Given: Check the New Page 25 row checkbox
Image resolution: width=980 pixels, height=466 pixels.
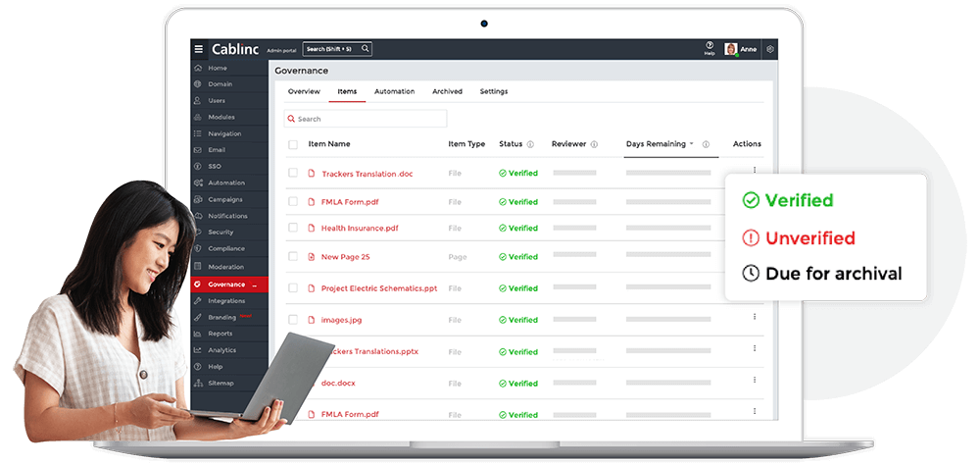Looking at the screenshot, I should (292, 256).
